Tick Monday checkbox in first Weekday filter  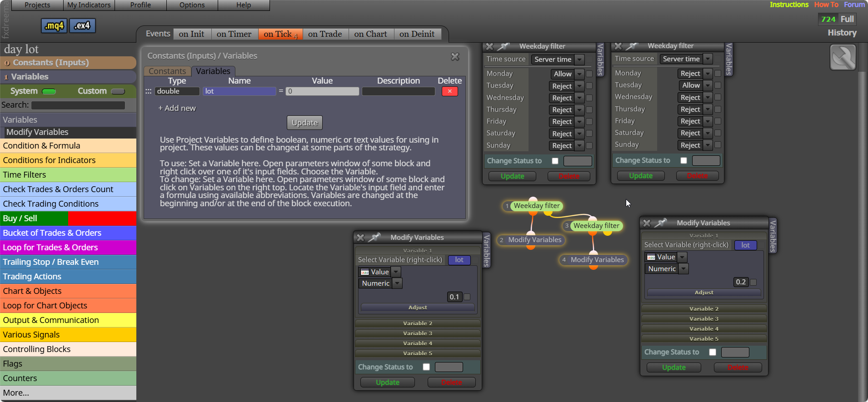589,74
